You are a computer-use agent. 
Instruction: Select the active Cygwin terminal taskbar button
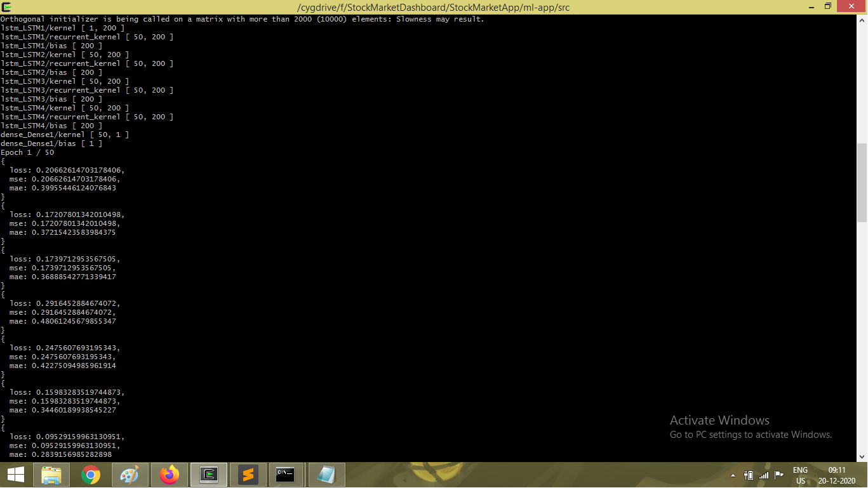[x=209, y=475]
